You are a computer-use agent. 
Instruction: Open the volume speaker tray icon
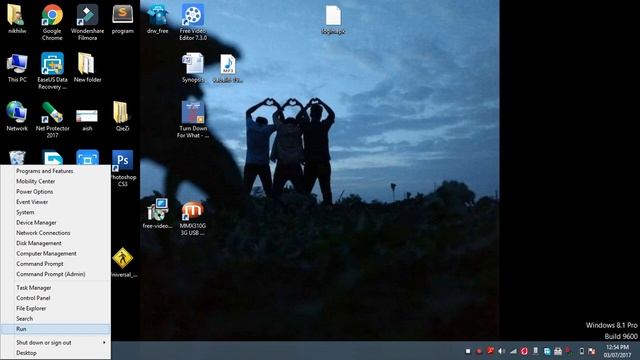[502, 351]
